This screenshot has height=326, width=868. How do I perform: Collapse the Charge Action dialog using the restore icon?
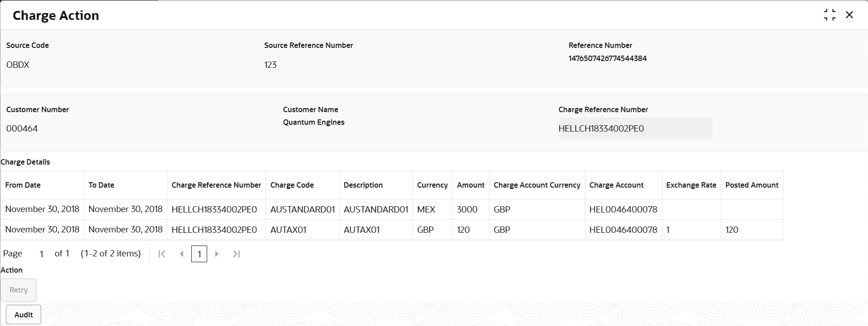(830, 15)
